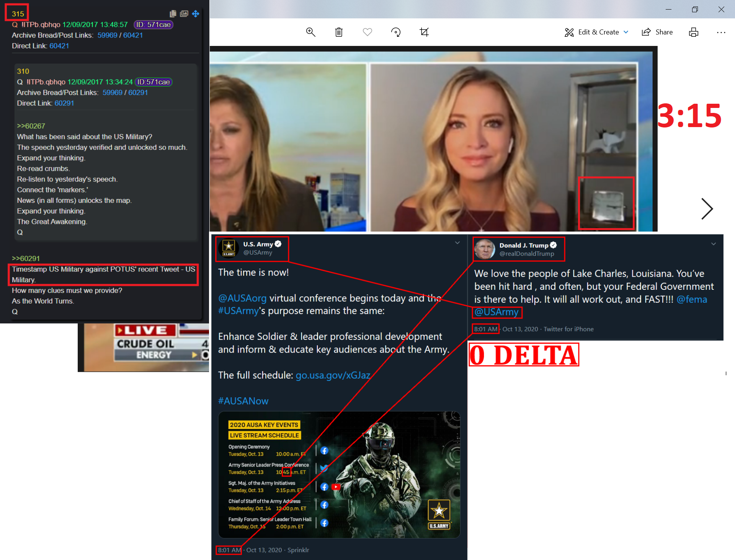
Task: Click Twitter for iPhone source label
Action: point(568,329)
